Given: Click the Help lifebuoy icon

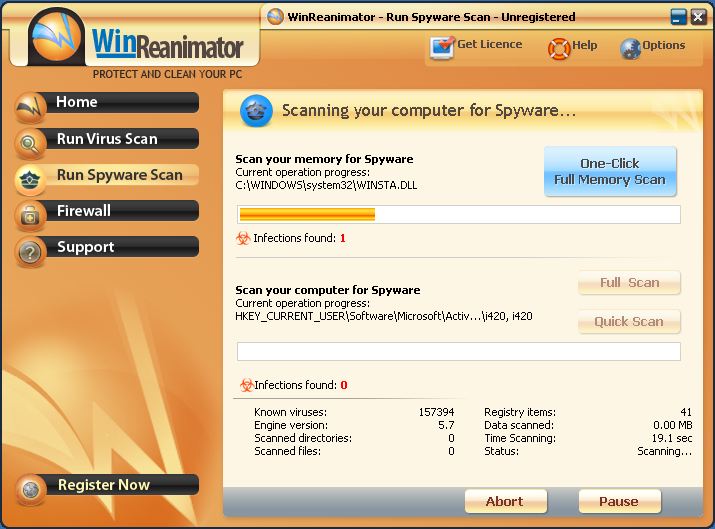Looking at the screenshot, I should click(558, 48).
